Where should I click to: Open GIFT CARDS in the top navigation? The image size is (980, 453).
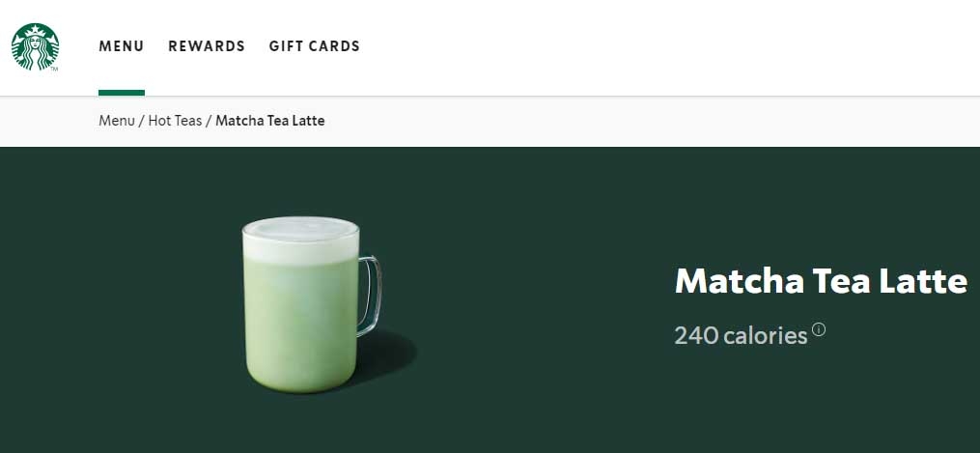coord(315,46)
